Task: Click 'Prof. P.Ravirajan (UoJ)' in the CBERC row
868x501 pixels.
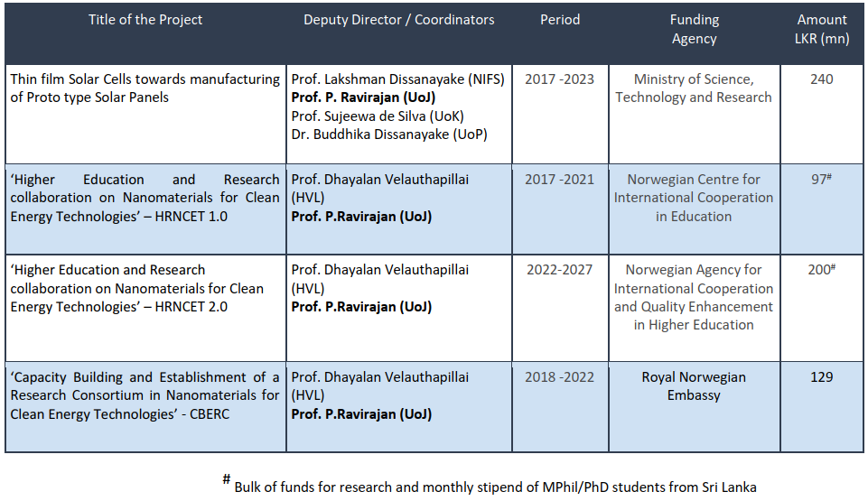Action: click(x=361, y=414)
